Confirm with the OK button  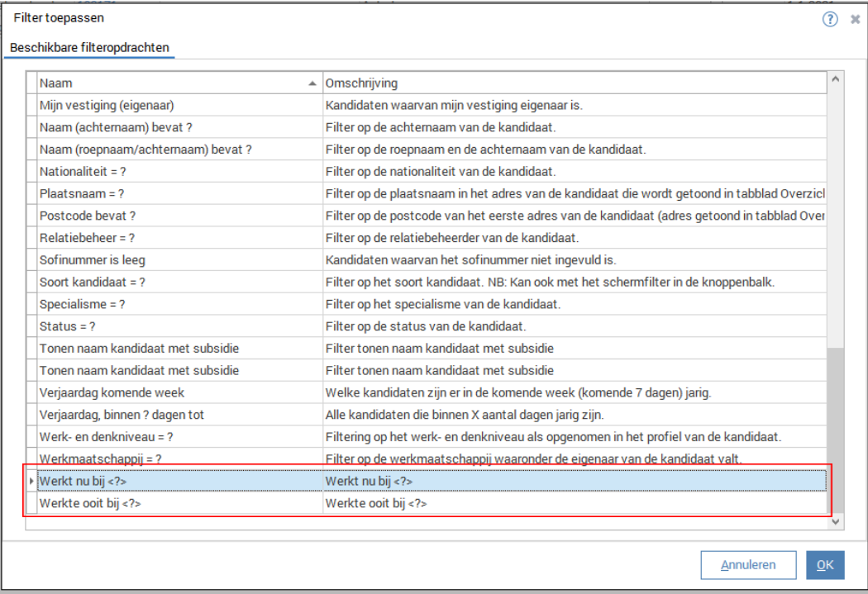click(x=825, y=565)
